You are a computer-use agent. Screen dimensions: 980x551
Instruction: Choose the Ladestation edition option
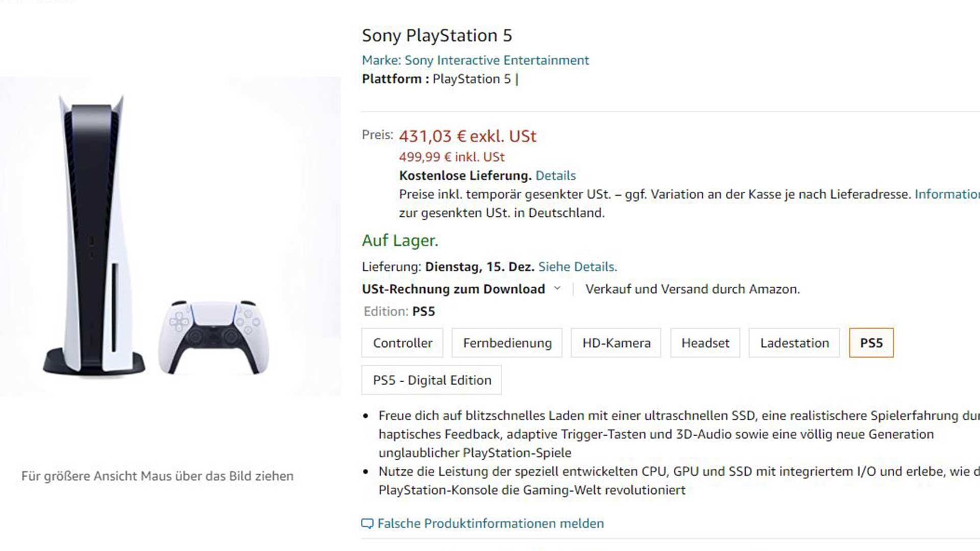[x=794, y=343]
